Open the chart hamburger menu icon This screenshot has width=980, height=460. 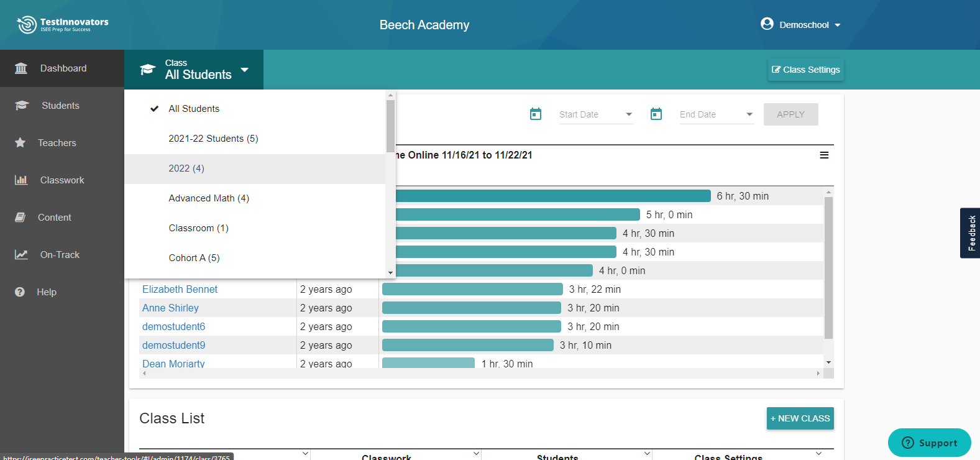[x=824, y=155]
